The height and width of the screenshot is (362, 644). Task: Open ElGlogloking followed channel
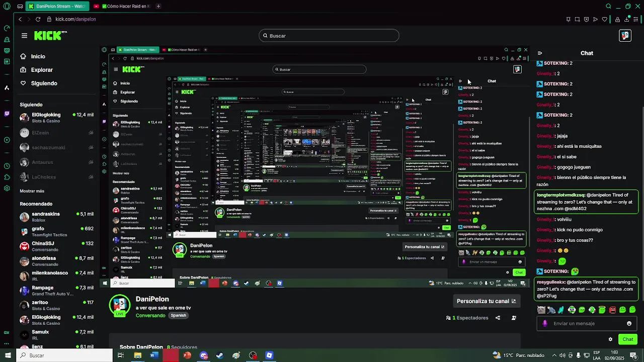coord(56,118)
